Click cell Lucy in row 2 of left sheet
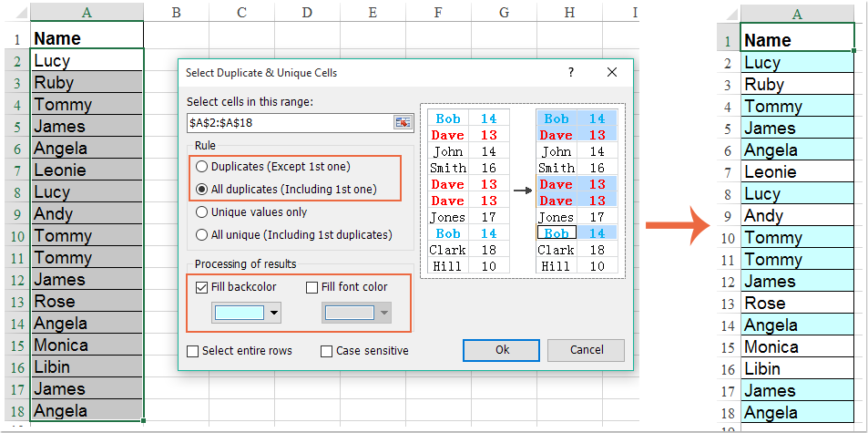The image size is (868, 433). [87, 60]
